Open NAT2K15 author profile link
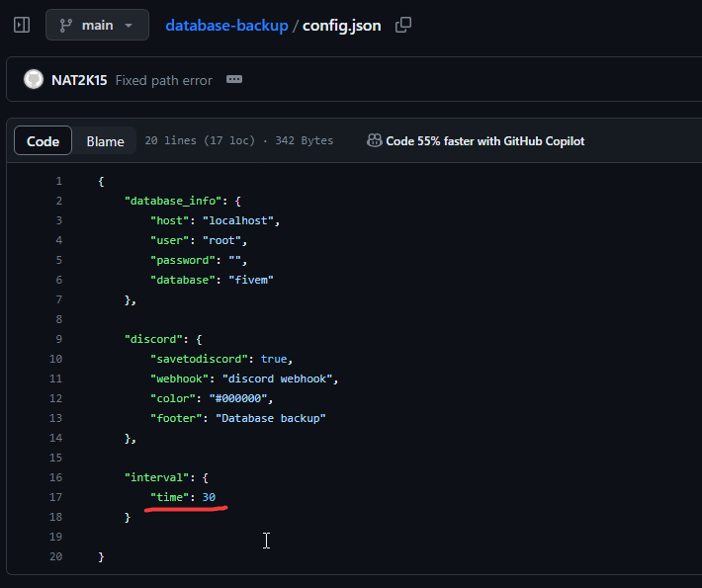 (79, 81)
